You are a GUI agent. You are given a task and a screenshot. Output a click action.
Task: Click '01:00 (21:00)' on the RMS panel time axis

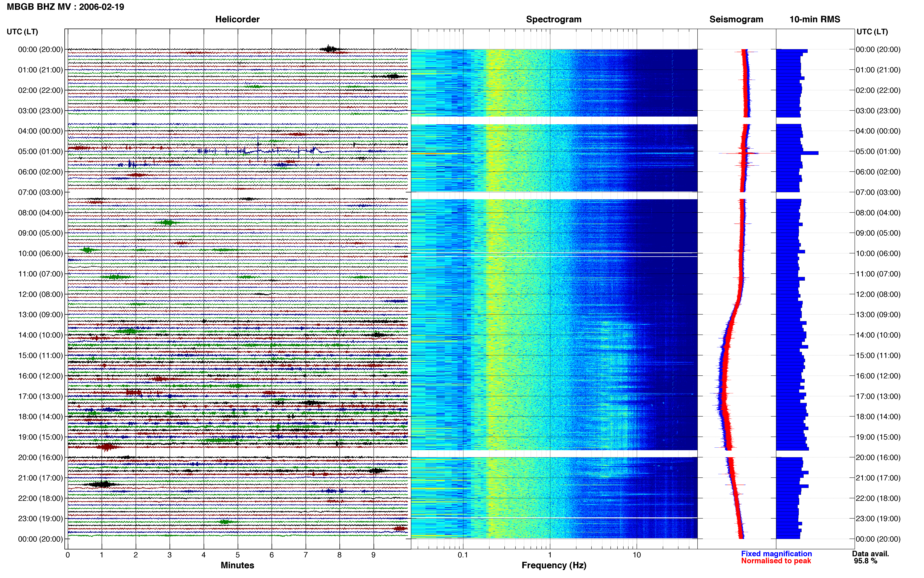pyautogui.click(x=878, y=70)
